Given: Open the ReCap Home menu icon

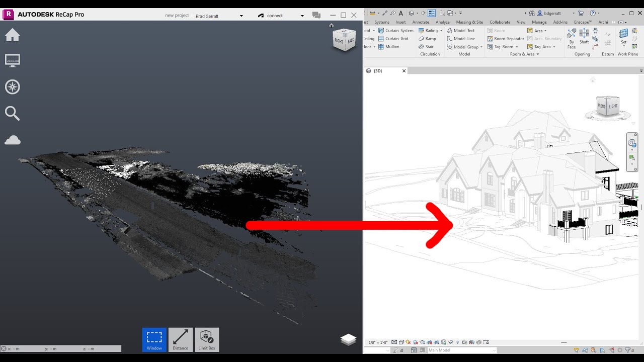Looking at the screenshot, I should [13, 35].
